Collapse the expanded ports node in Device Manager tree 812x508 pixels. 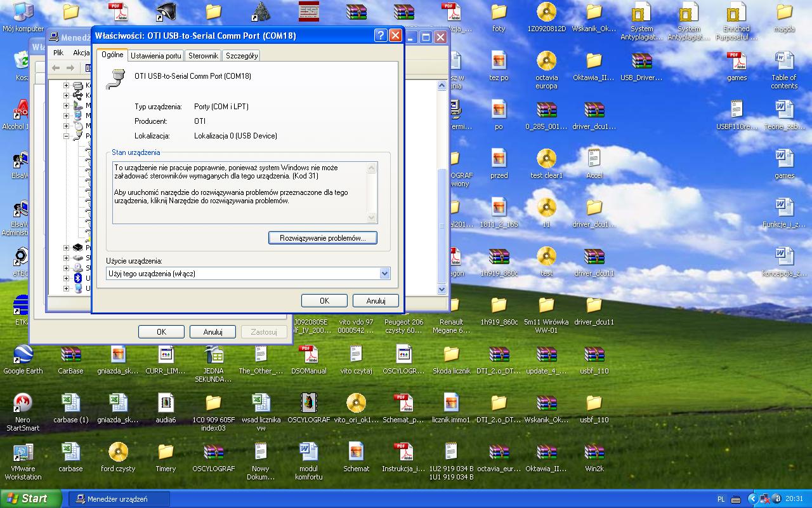66,136
